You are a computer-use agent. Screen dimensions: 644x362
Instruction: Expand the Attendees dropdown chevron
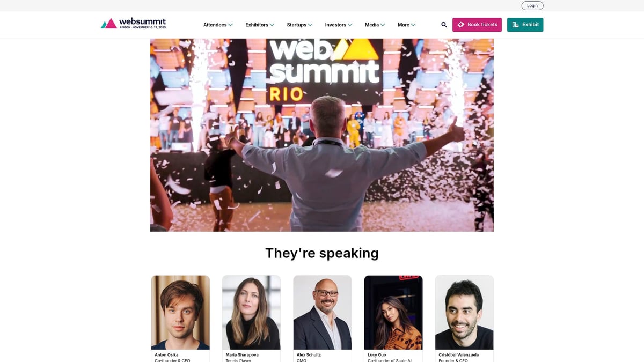point(231,25)
